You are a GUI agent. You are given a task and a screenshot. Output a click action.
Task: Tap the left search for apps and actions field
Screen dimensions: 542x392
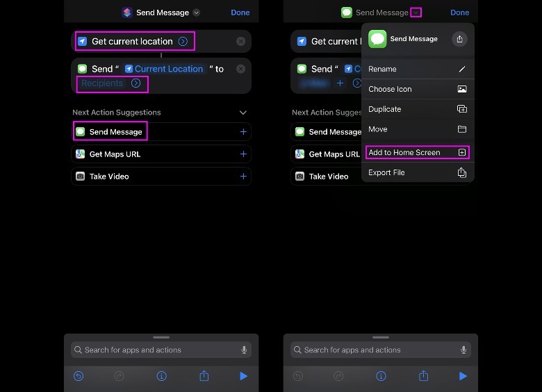[161, 350]
